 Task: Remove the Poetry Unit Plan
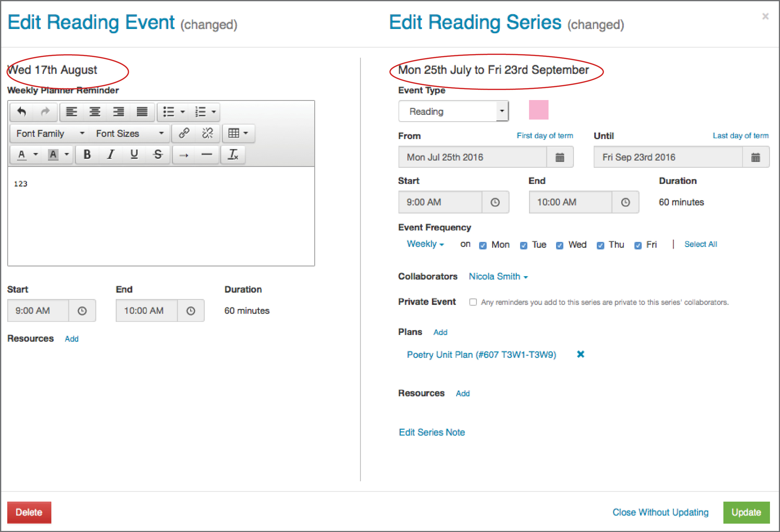[580, 354]
